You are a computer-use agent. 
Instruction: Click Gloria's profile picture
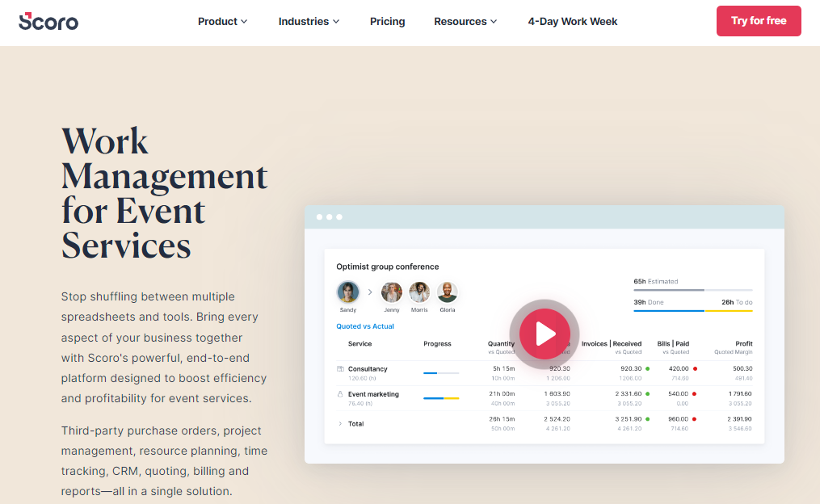pos(447,292)
